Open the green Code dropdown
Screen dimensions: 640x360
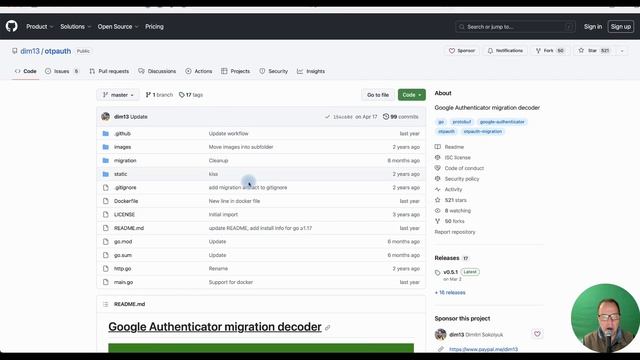point(411,95)
